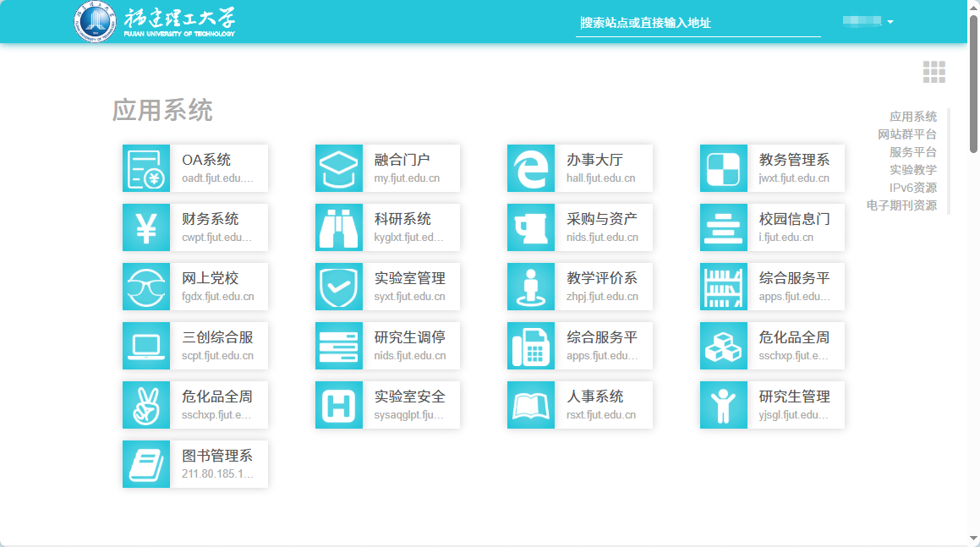
Task: Click the Fujian University of Technology logo
Action: pyautogui.click(x=155, y=22)
